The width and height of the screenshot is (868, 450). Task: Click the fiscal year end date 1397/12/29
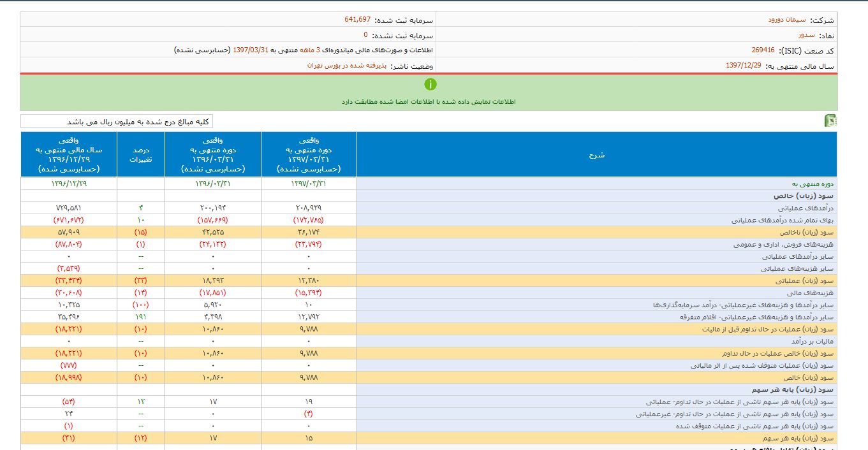[x=744, y=66]
